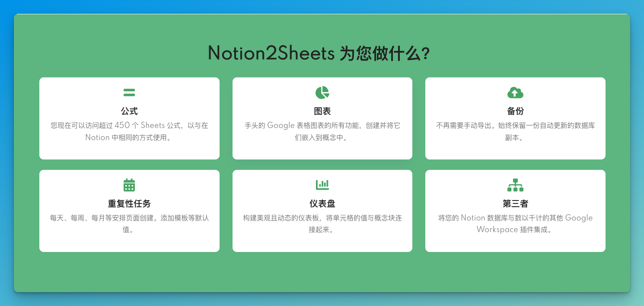Screen dimensions: 644x306
Task: Click the 仪表盘 dashboard card heading
Action: (322, 203)
